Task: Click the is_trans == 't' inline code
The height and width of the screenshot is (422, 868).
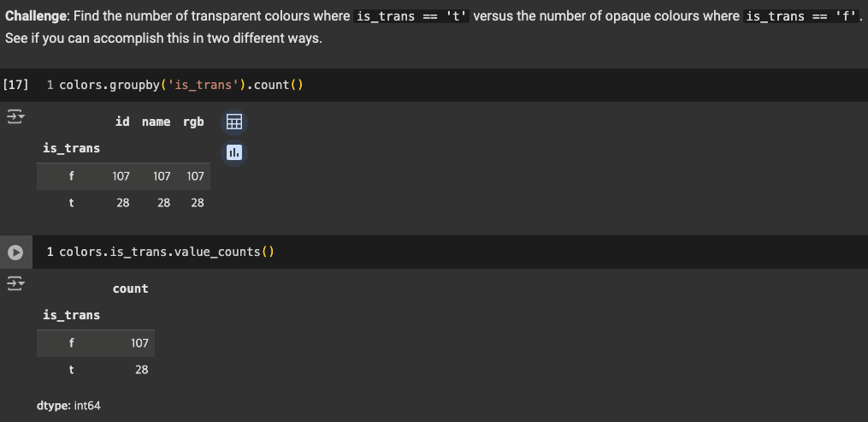Action: click(x=411, y=16)
